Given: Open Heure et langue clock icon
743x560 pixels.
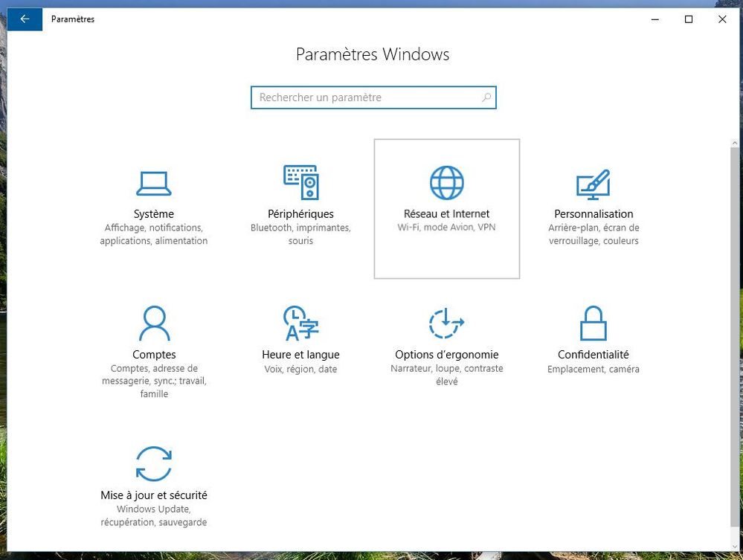Looking at the screenshot, I should tap(300, 324).
